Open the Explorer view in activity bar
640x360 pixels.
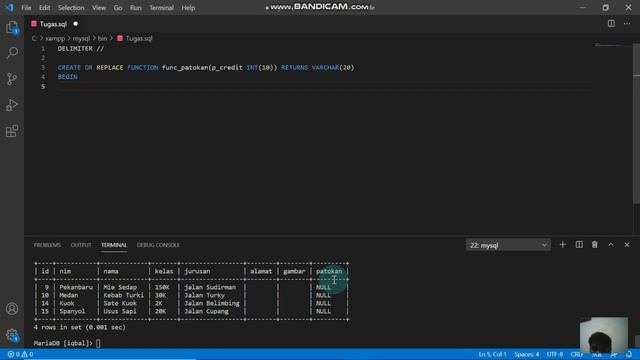tap(12, 27)
